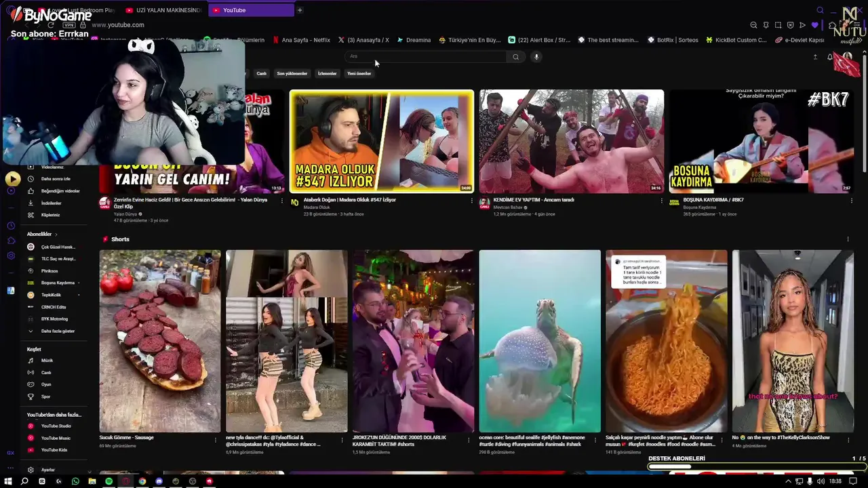
Task: Open the taskbar volume control
Action: point(821,481)
